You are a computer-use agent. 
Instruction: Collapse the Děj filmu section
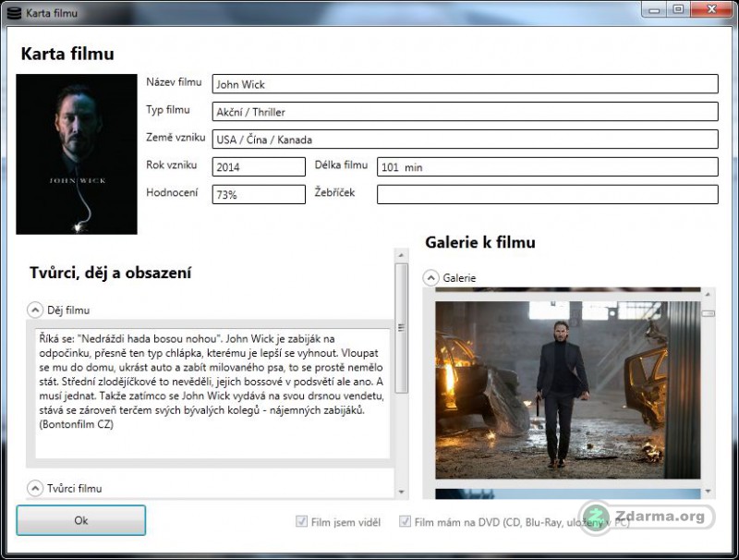[35, 310]
